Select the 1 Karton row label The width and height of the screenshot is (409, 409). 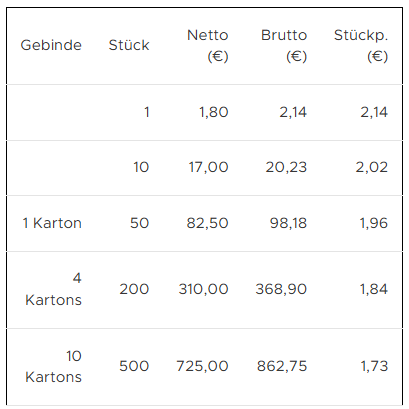click(x=52, y=223)
